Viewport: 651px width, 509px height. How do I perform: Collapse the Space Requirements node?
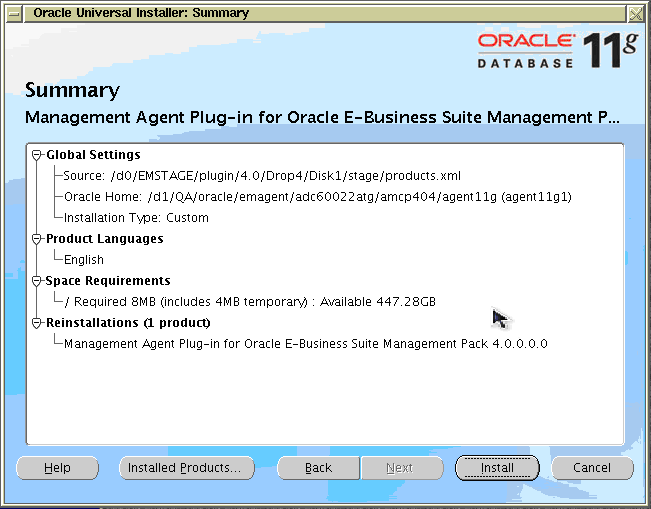tap(37, 281)
